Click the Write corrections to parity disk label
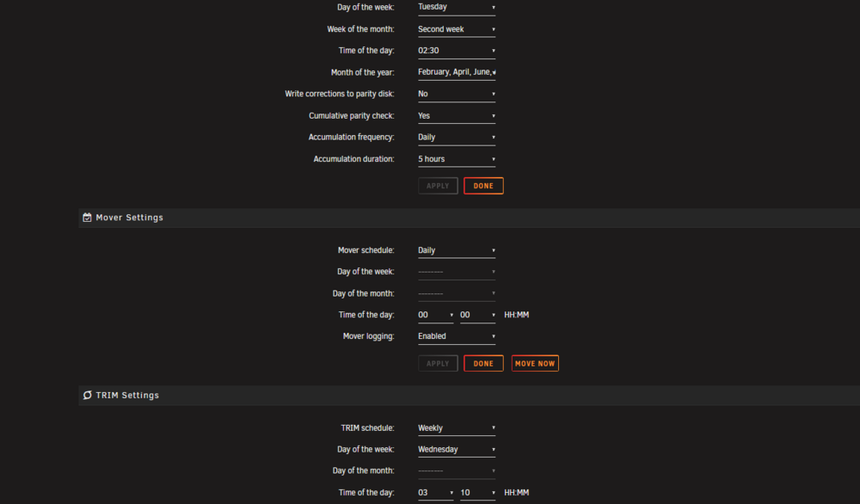Screen dimensions: 860x504 coord(340,94)
